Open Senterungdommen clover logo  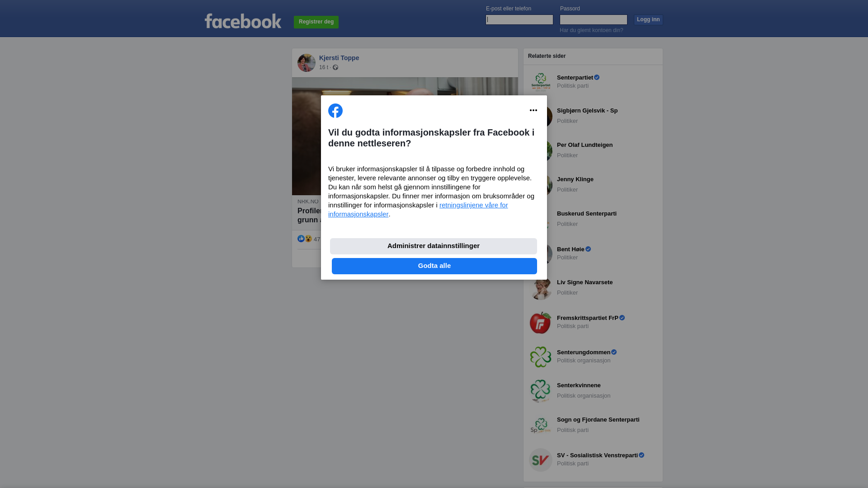pos(541,357)
